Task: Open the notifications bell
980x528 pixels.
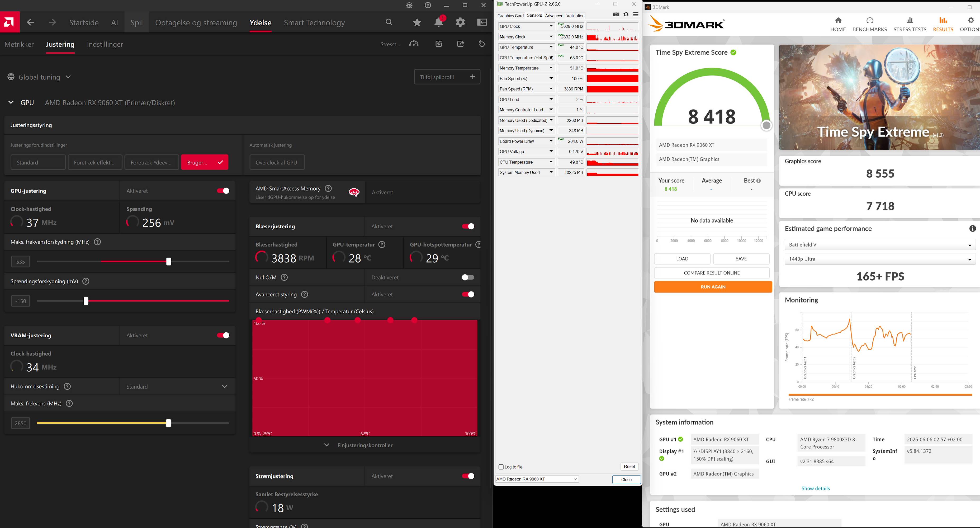Action: [439, 22]
